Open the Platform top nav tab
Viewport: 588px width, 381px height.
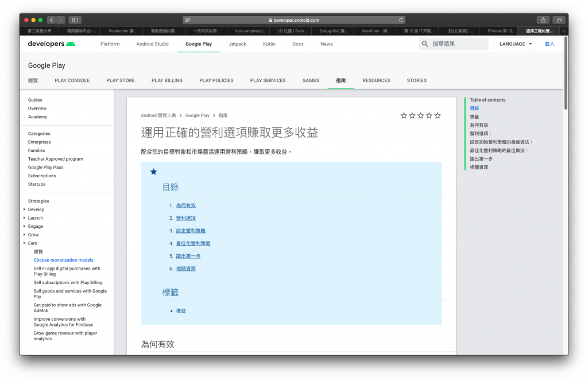110,44
